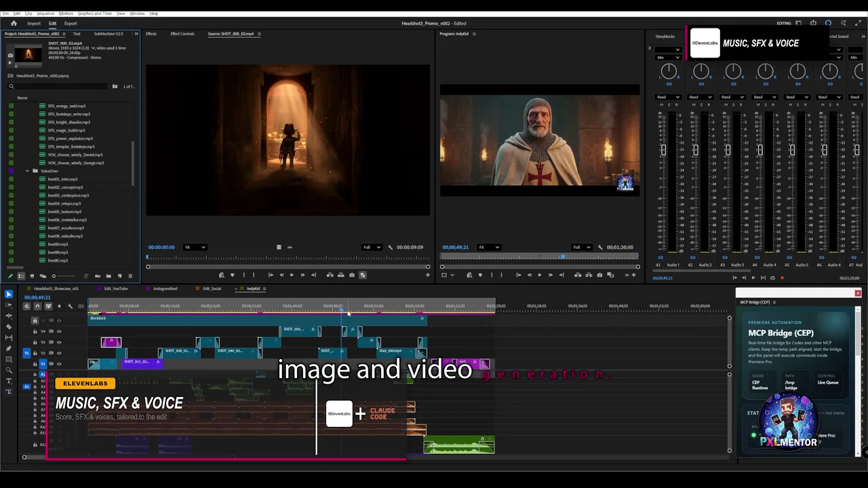The width and height of the screenshot is (868, 488).
Task: Open the Sequence menu
Action: click(45, 14)
